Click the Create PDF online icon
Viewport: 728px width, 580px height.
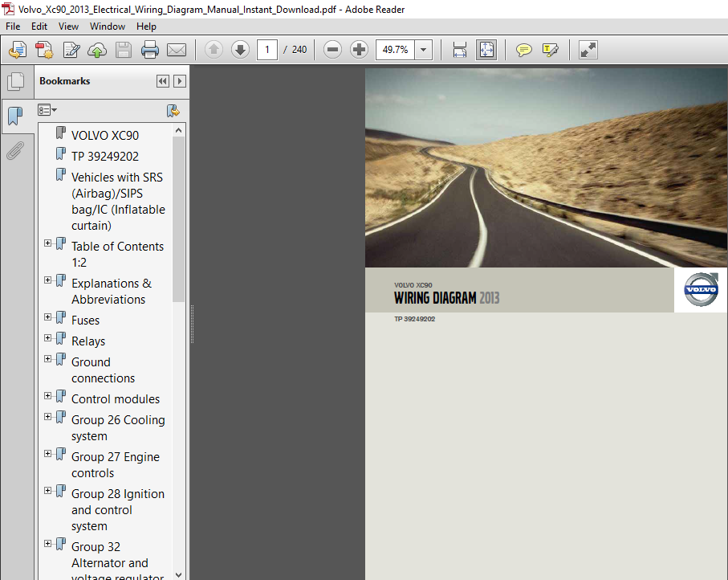pyautogui.click(x=45, y=50)
